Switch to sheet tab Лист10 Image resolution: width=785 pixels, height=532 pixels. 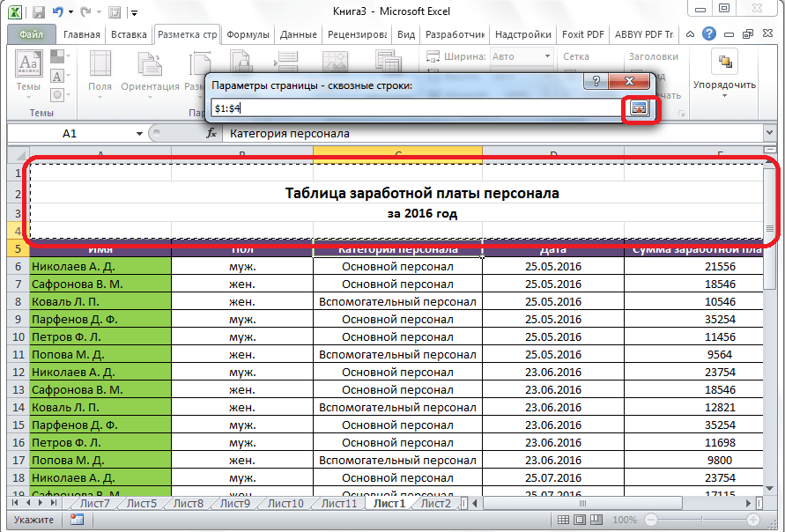285,504
